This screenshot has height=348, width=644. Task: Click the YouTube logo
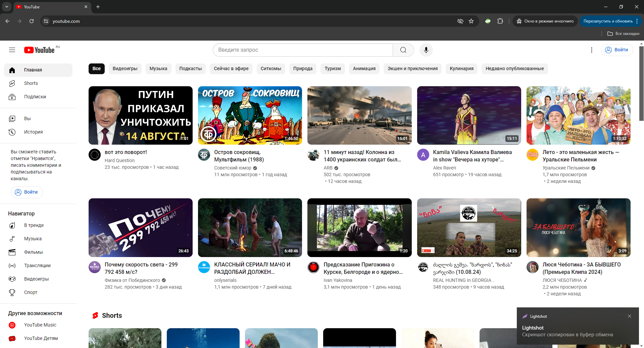pyautogui.click(x=40, y=50)
